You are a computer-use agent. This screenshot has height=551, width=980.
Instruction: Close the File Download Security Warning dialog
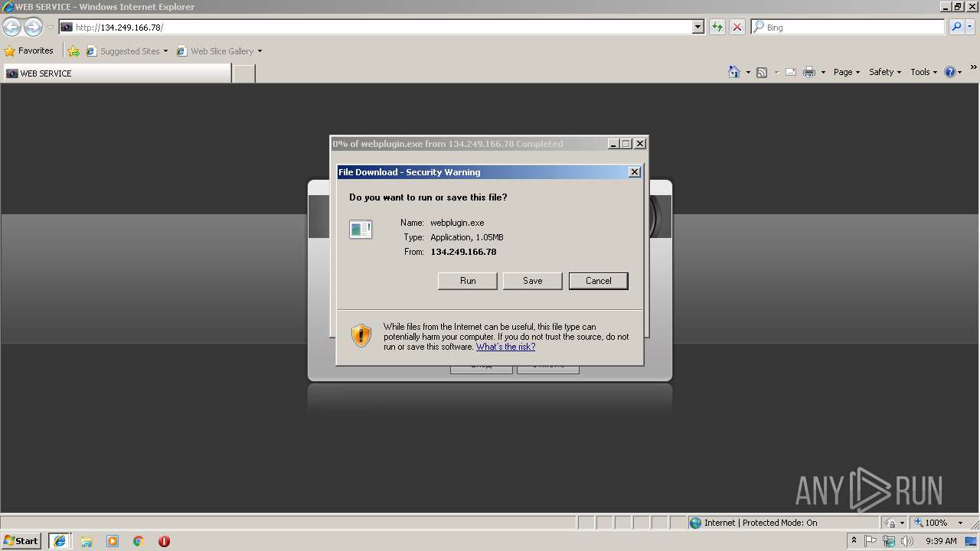(x=635, y=172)
